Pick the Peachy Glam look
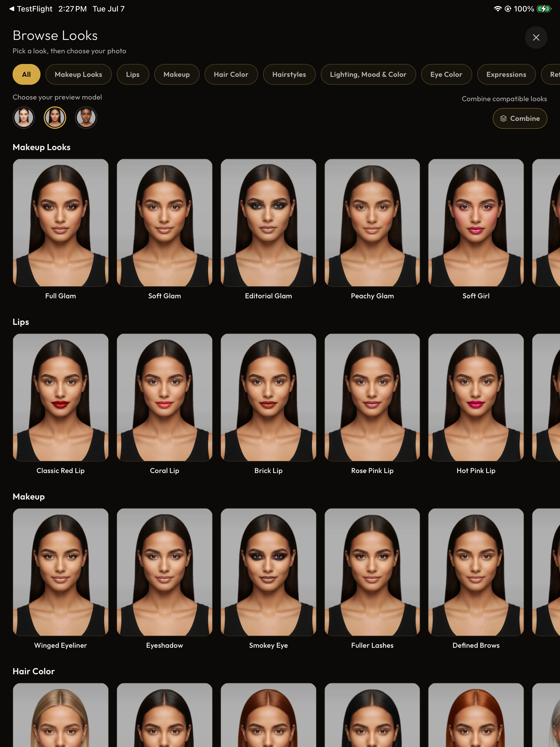Viewport: 560px width, 747px height. point(372,223)
